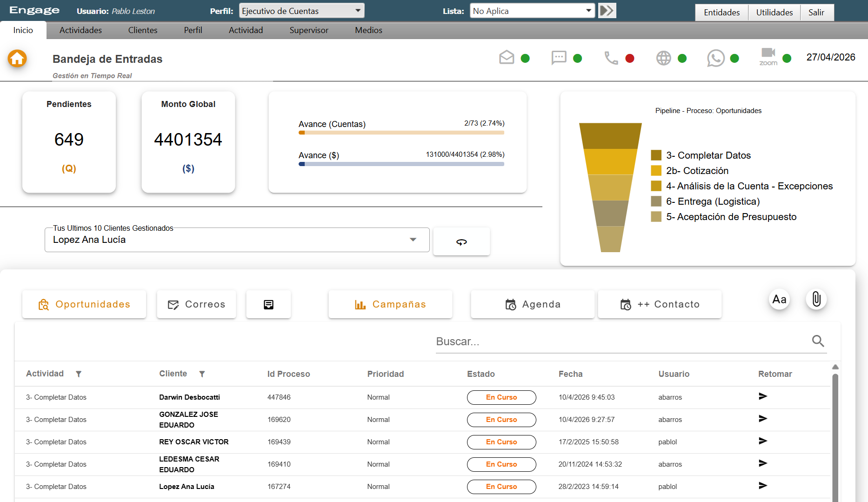Click the Utilidades button

click(775, 13)
